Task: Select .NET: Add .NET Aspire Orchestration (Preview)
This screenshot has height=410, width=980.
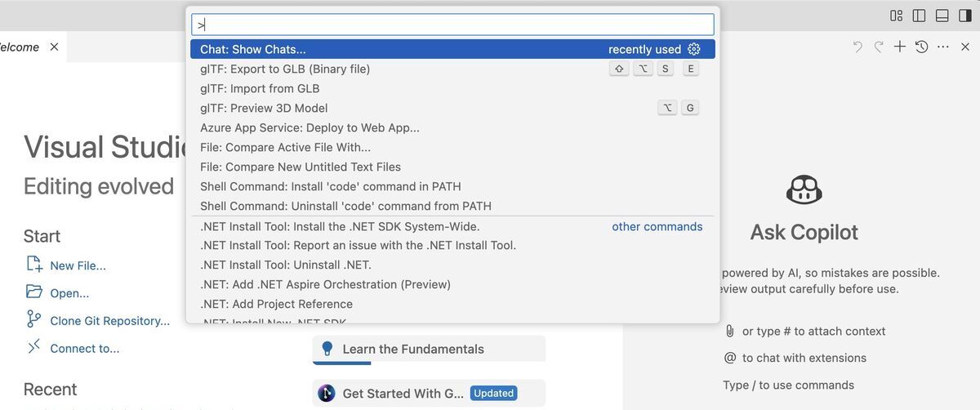Action: point(452,284)
